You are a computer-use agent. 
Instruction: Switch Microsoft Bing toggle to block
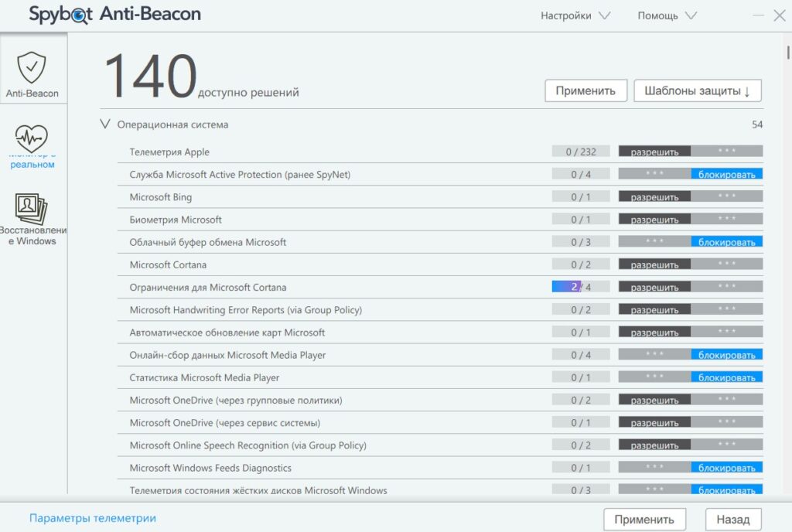(727, 196)
